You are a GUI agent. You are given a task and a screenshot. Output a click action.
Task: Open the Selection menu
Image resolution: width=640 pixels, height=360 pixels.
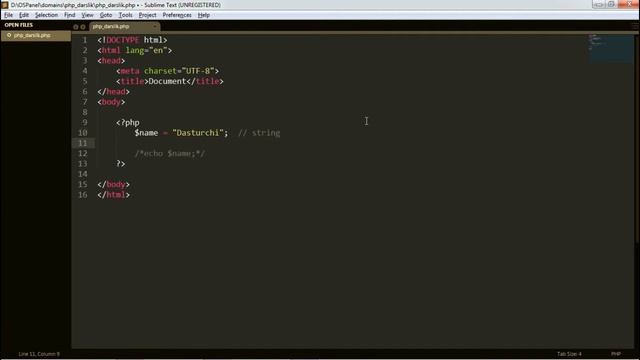click(x=46, y=15)
